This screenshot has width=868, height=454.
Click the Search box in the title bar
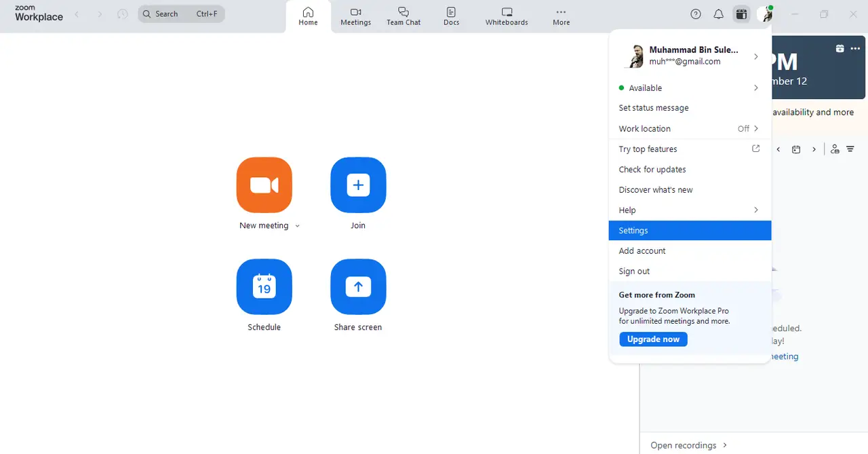pos(181,14)
